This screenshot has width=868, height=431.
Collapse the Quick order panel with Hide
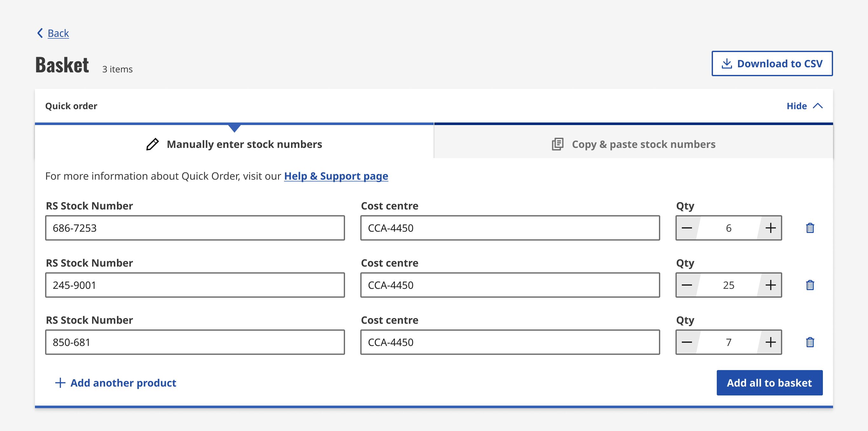(804, 106)
